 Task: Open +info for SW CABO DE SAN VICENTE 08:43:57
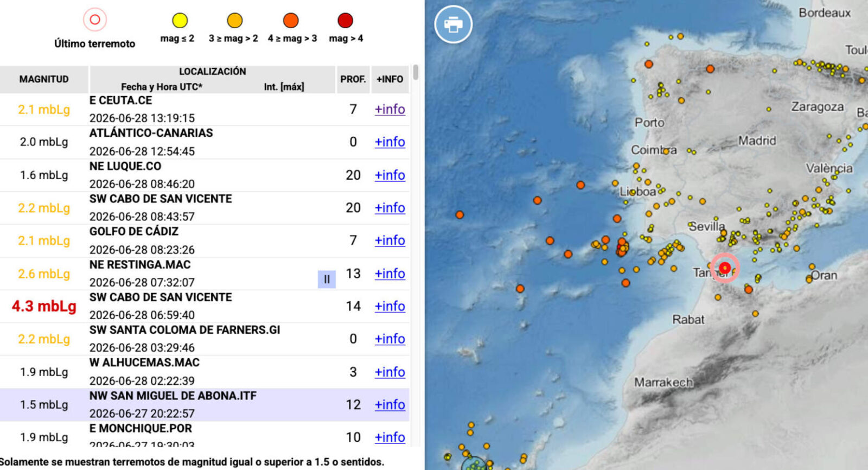click(x=390, y=207)
